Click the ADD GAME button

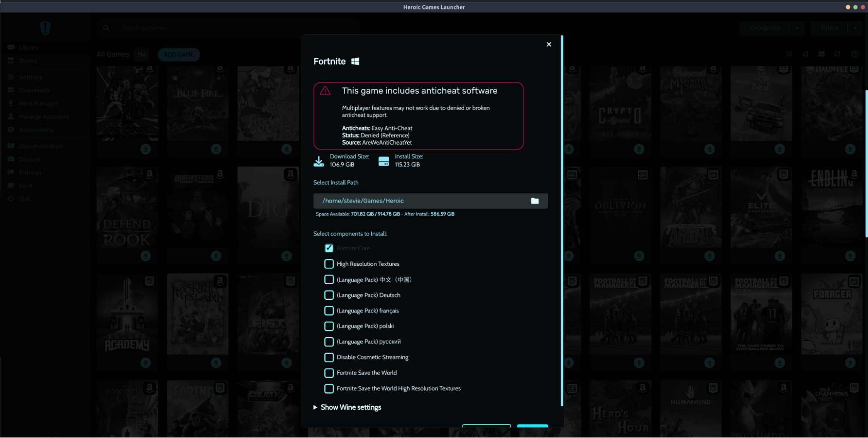click(x=179, y=55)
